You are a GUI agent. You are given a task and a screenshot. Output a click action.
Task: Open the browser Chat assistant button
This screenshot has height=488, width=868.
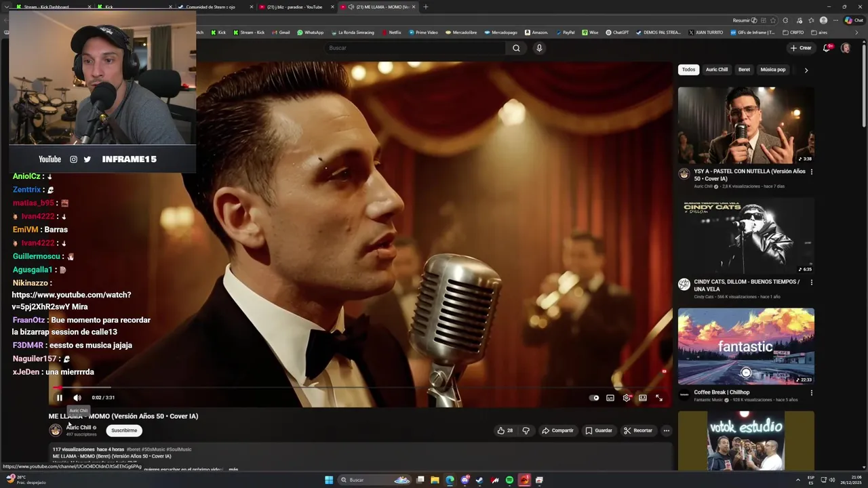pos(854,20)
